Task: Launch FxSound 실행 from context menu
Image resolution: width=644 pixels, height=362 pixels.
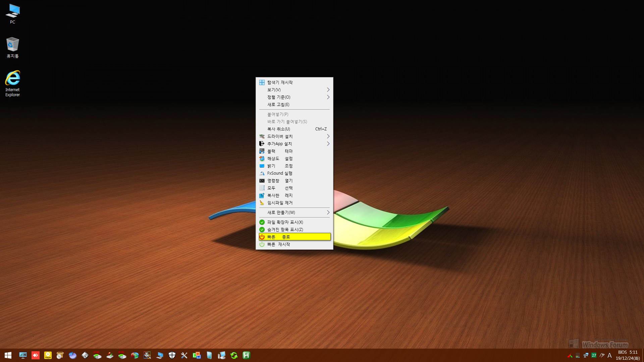Action: pyautogui.click(x=294, y=173)
